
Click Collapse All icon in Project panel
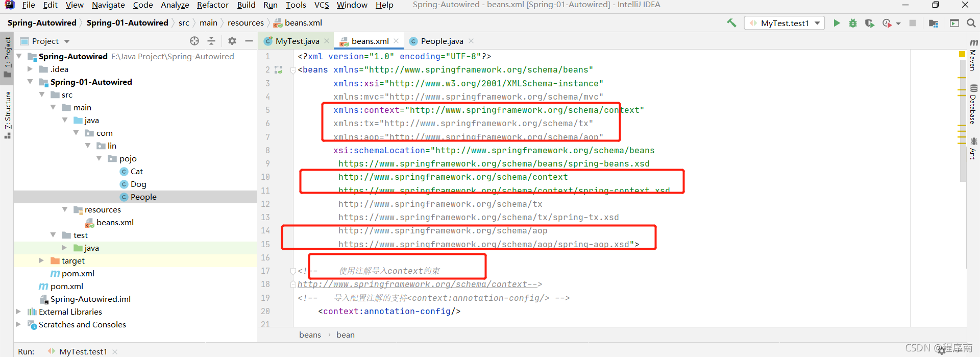211,41
